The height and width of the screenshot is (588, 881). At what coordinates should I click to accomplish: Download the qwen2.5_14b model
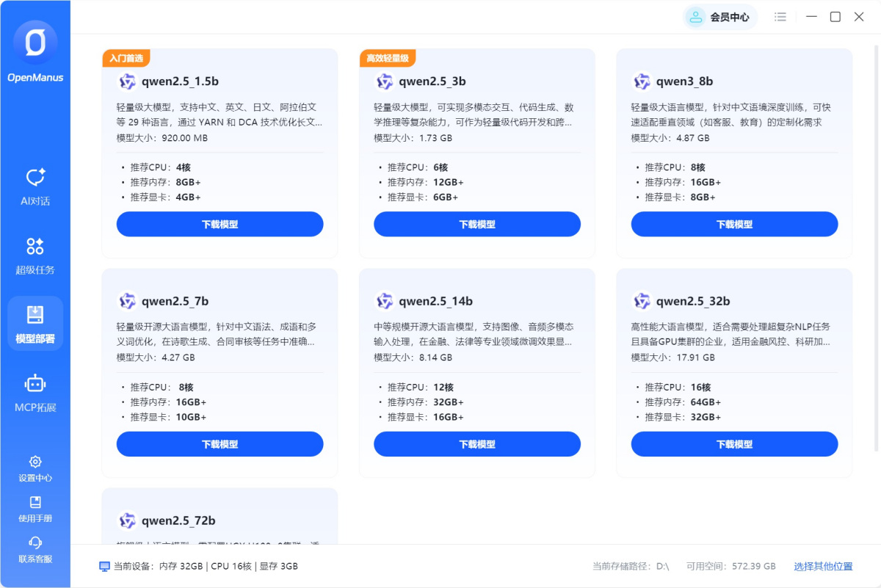476,444
